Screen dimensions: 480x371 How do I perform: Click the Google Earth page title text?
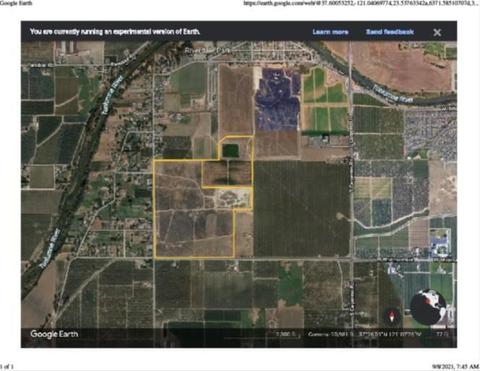16,3
